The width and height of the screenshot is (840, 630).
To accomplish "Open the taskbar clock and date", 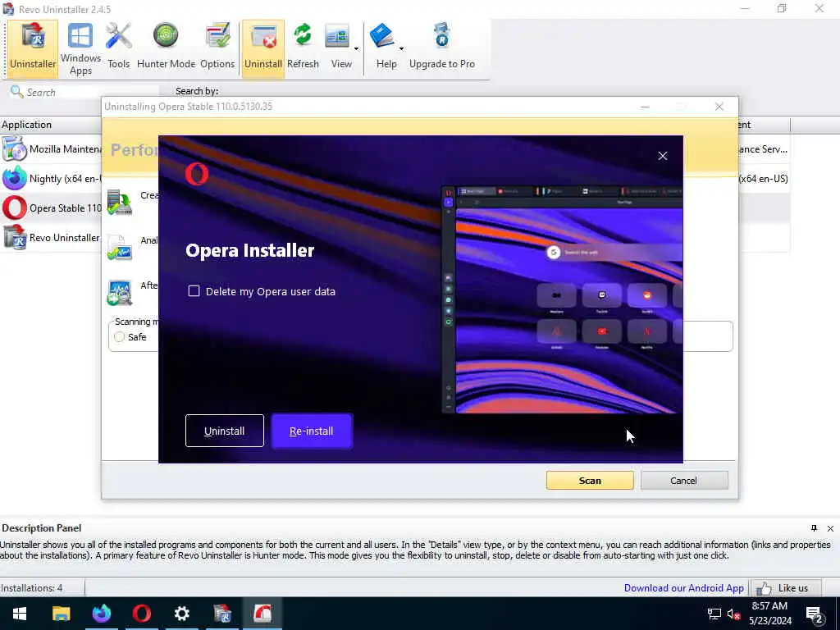I will pos(769,614).
